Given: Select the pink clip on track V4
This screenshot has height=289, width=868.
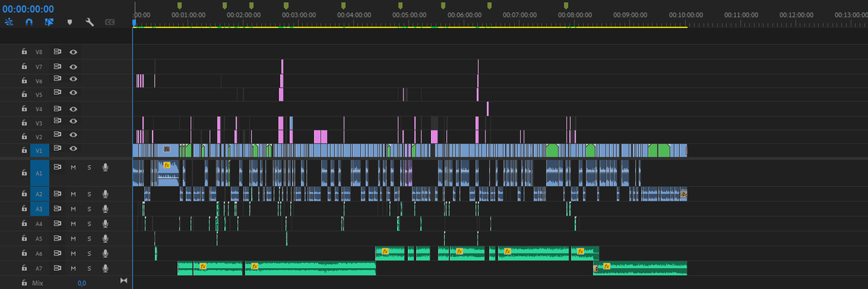Looking at the screenshot, I should coord(488,108).
